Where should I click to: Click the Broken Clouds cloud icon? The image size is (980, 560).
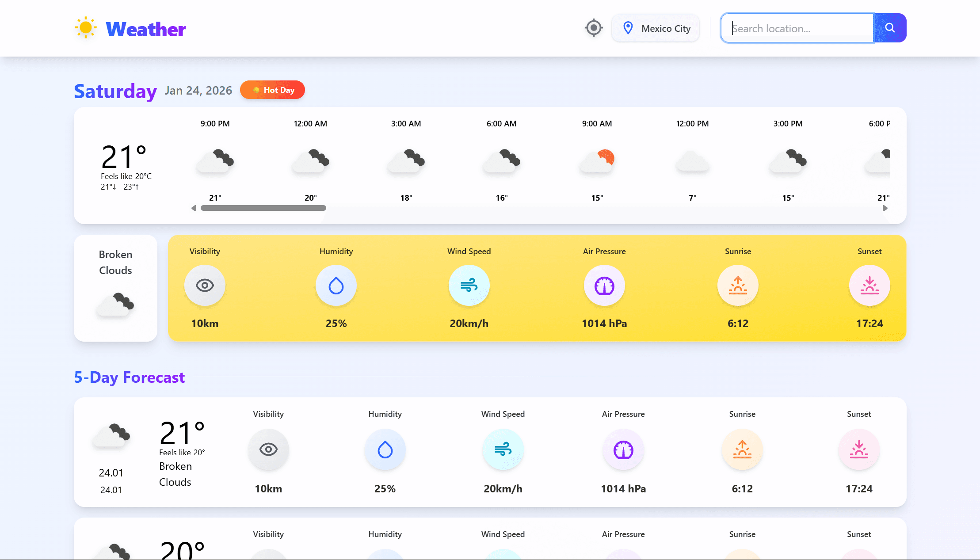[115, 304]
